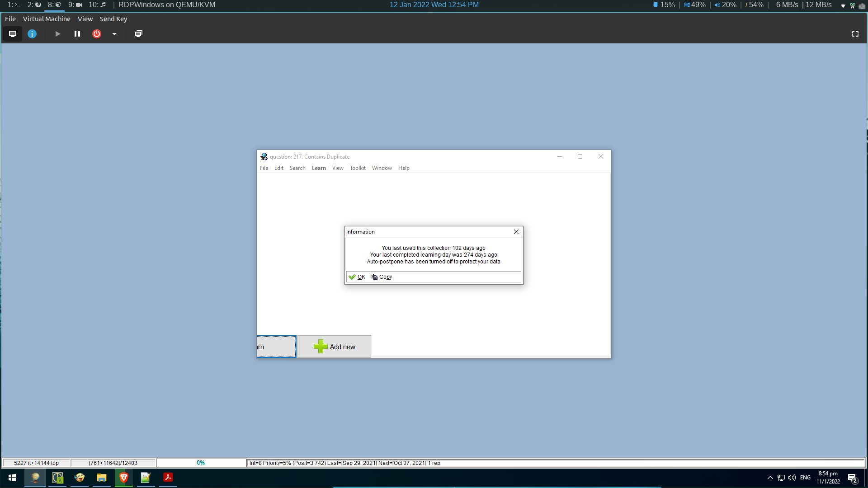This screenshot has height=488, width=868.
Task: Switch to graphical console with the monitor icon
Action: click(x=12, y=34)
